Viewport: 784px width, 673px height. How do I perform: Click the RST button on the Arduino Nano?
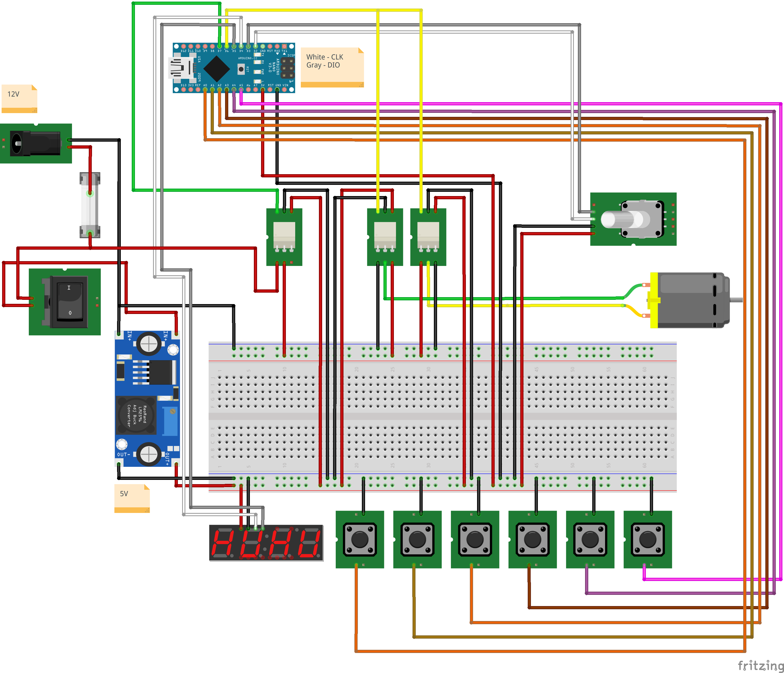[241, 69]
